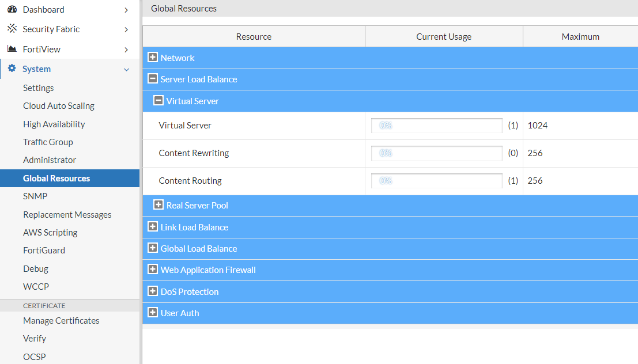The height and width of the screenshot is (364, 638).
Task: Expand the Link Load Balance section
Action: coord(153,227)
